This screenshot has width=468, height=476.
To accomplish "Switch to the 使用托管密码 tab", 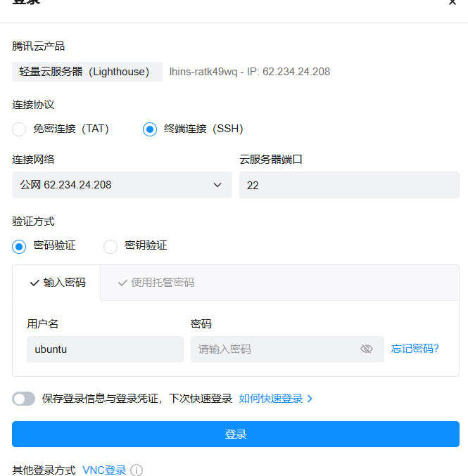I will tap(156, 283).
